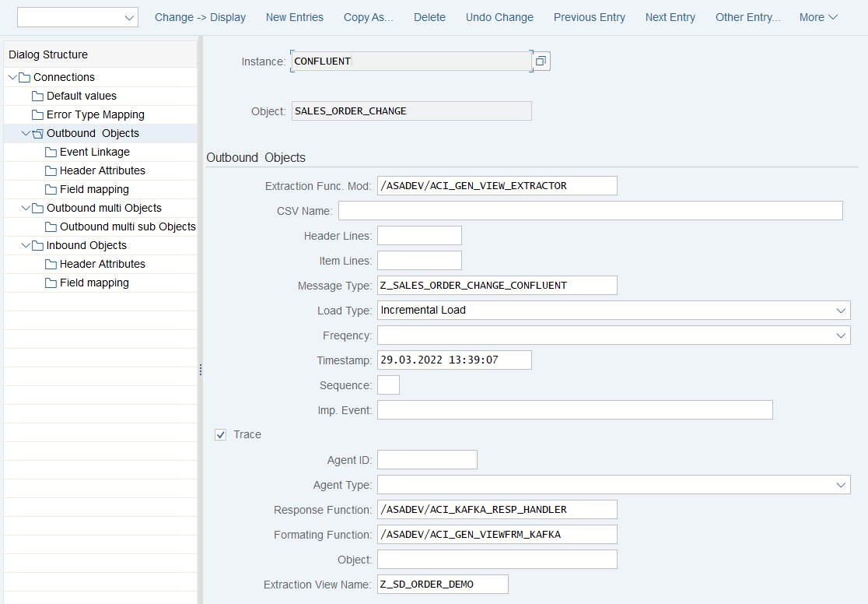Image resolution: width=868 pixels, height=604 pixels.
Task: Click the CSV Name input field
Action: click(x=590, y=211)
